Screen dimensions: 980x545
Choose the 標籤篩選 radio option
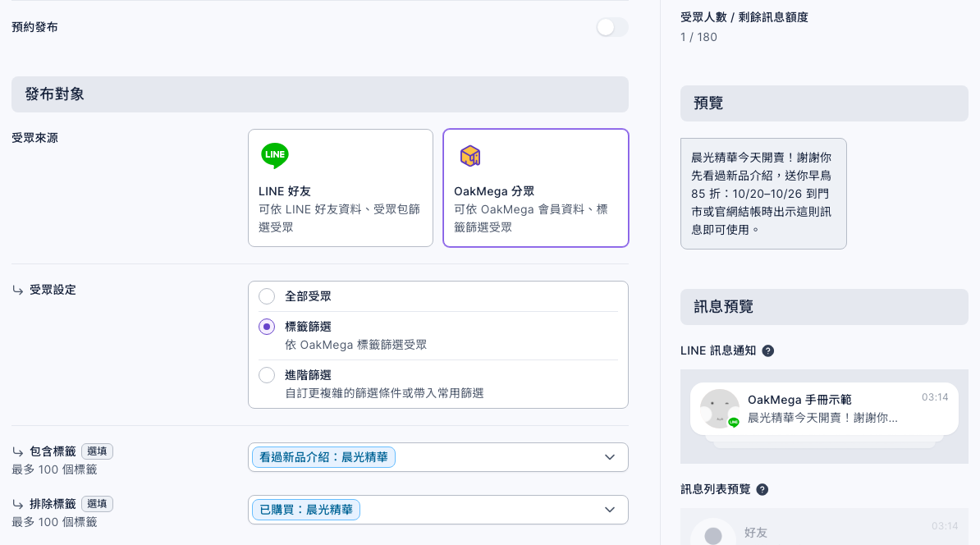(267, 326)
